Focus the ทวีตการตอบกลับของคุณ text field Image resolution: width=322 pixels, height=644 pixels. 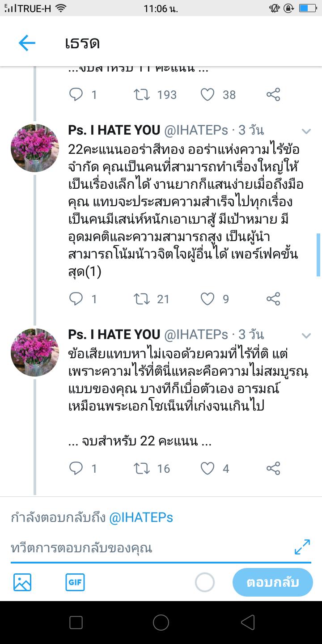[x=148, y=548]
